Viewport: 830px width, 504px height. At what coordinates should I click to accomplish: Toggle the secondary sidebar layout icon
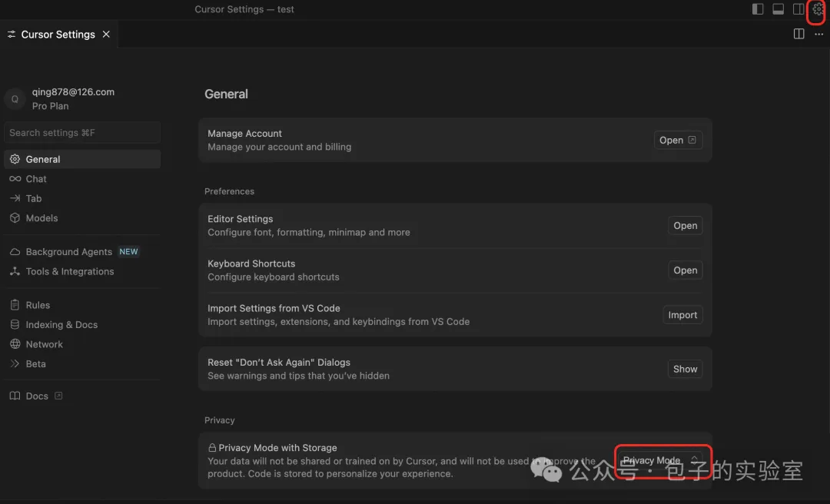(798, 9)
